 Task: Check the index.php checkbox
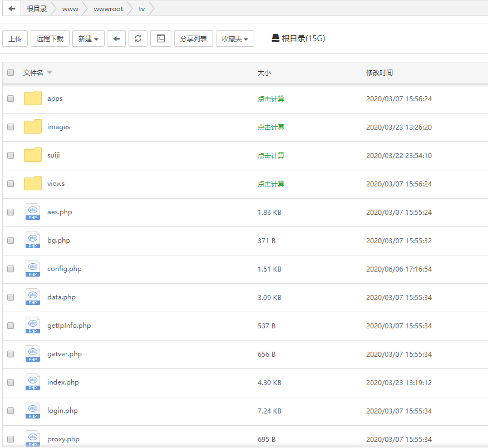(11, 382)
